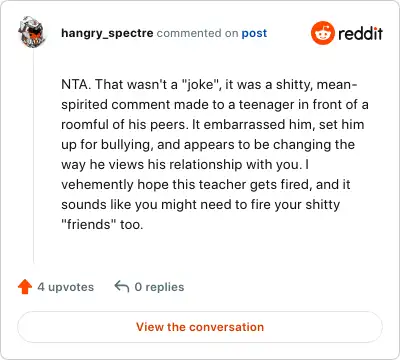Click the "4 upvotes" count label
400x360 pixels.
click(x=66, y=287)
